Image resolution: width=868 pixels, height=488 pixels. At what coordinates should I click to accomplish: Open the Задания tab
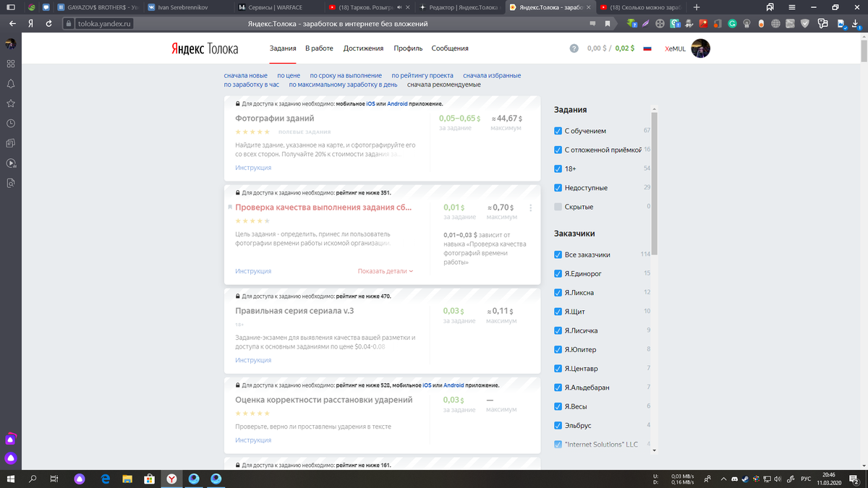click(283, 48)
